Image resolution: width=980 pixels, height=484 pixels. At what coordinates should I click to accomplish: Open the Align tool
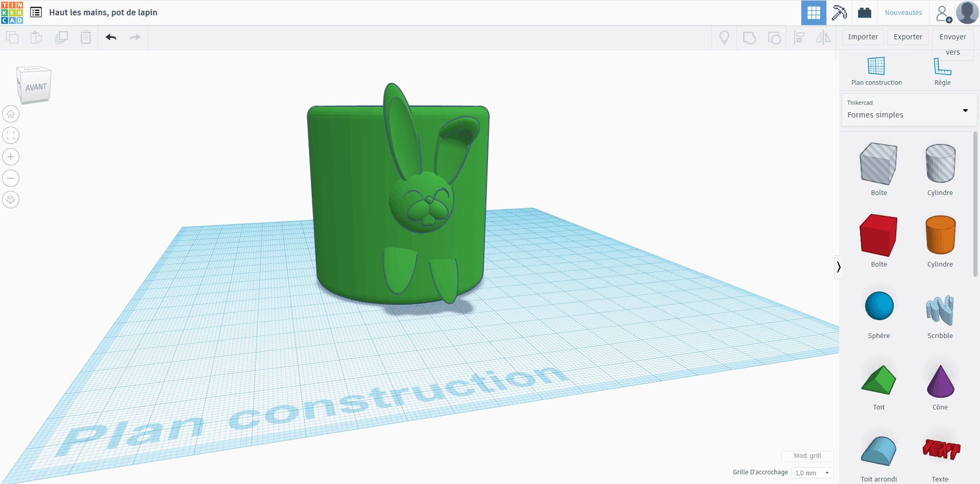(x=799, y=37)
